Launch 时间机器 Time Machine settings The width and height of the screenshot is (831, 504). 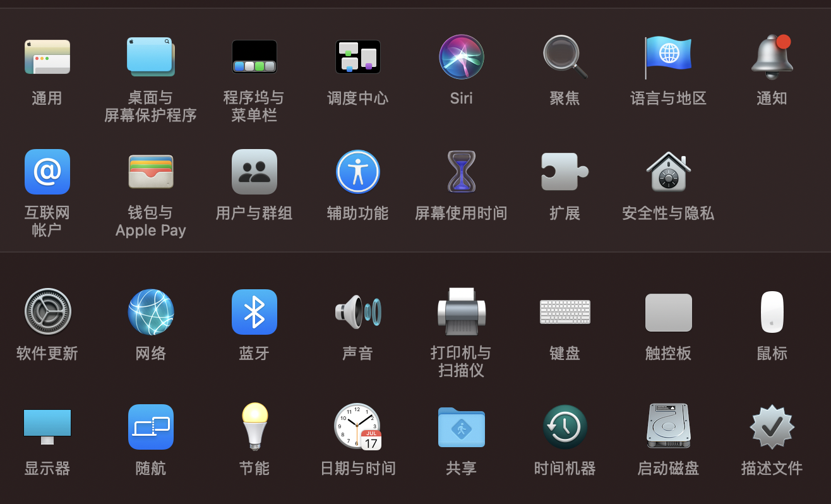[565, 427]
